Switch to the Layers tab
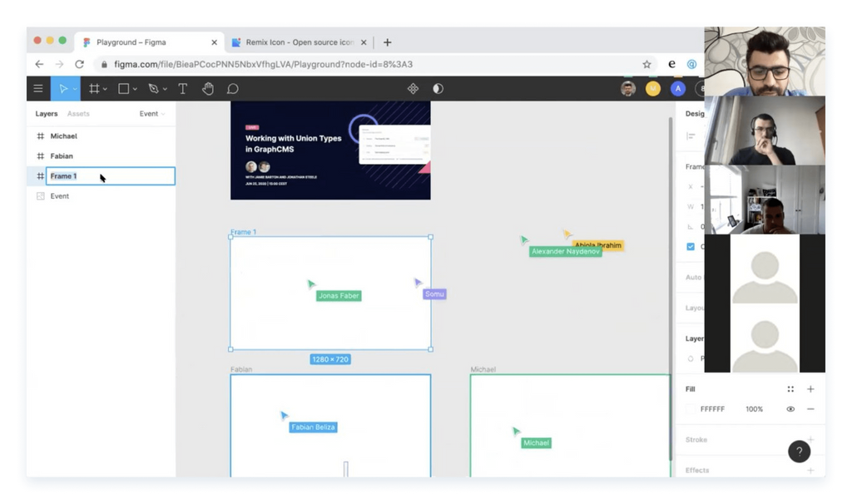This screenshot has height=504, width=852. [x=47, y=113]
